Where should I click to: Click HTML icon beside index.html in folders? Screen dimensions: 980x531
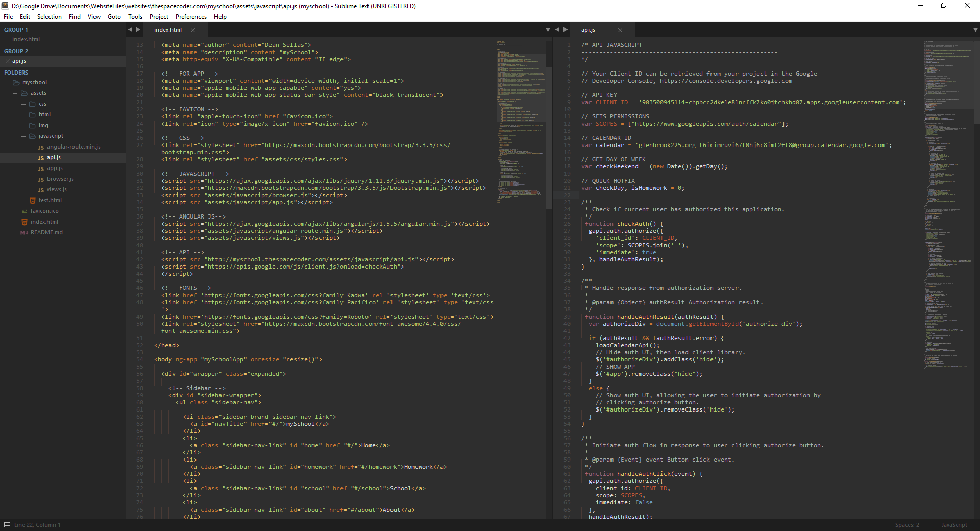[24, 222]
